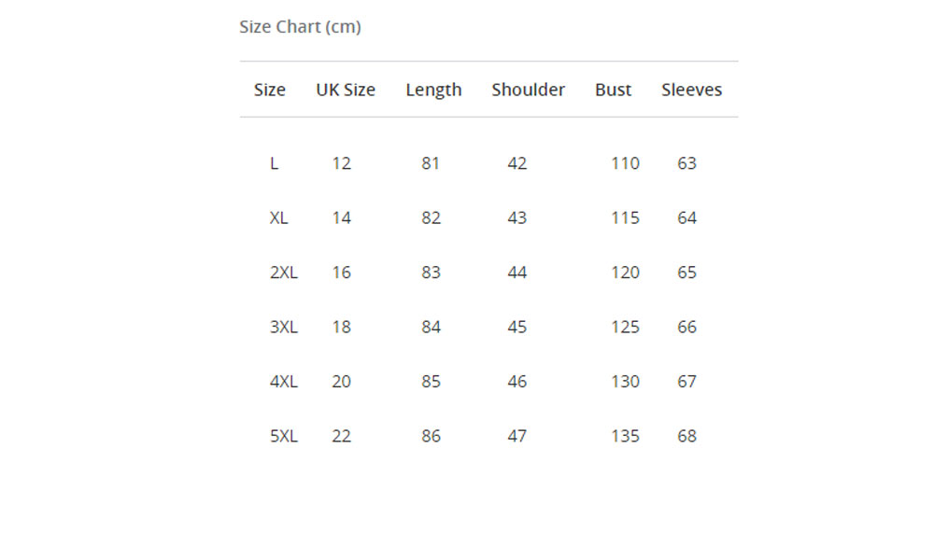Select the 2XL size row label
Viewport: 934px width, 560px height.
(x=283, y=273)
